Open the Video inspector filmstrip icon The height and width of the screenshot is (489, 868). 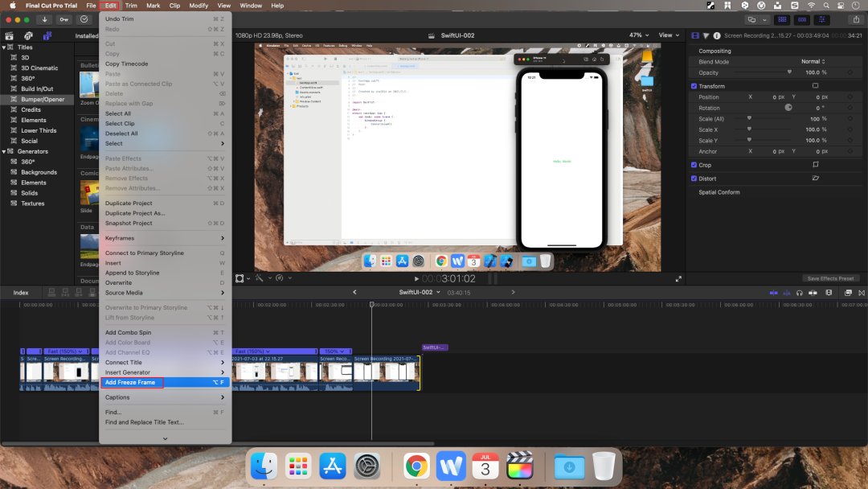pos(695,35)
